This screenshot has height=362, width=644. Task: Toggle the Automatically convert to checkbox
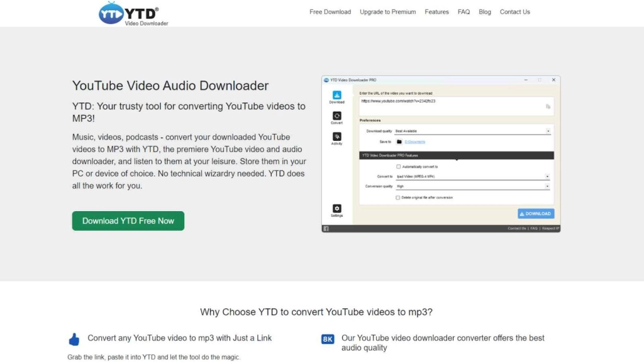pos(398,167)
